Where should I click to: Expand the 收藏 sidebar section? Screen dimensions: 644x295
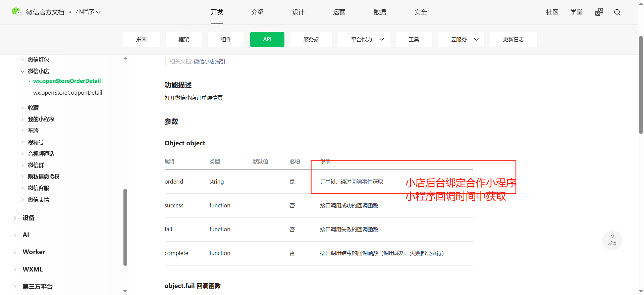pos(22,108)
